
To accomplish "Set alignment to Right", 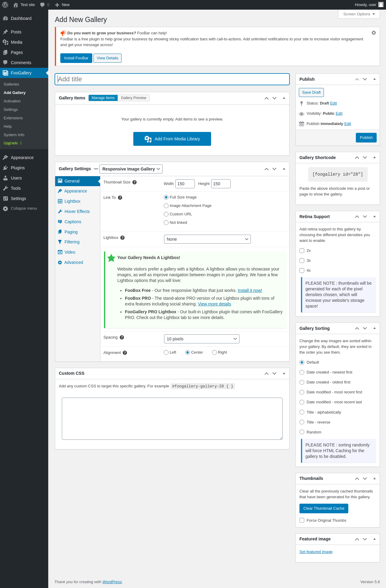I will pos(214,352).
